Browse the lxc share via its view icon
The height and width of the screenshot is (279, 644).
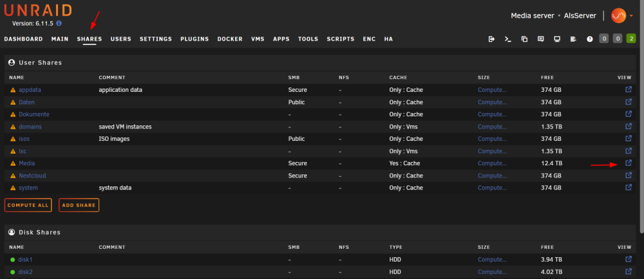pos(629,151)
